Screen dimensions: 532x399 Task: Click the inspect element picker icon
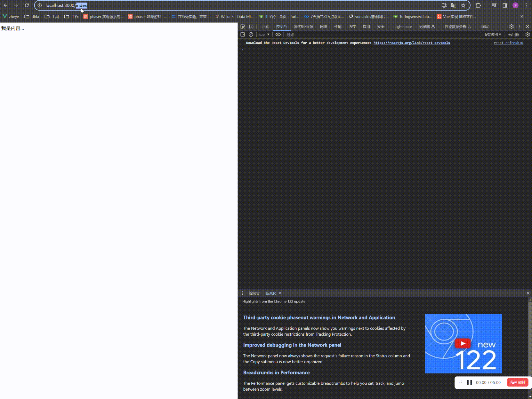point(243,27)
